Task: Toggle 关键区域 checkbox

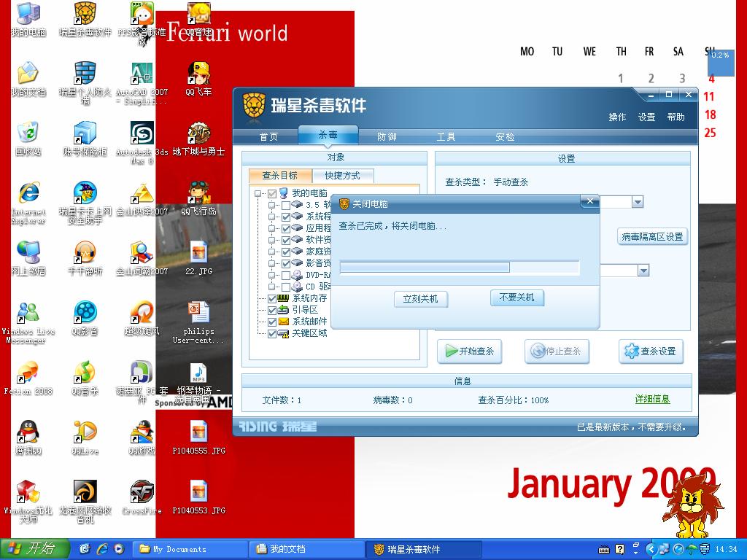Action: click(x=272, y=333)
